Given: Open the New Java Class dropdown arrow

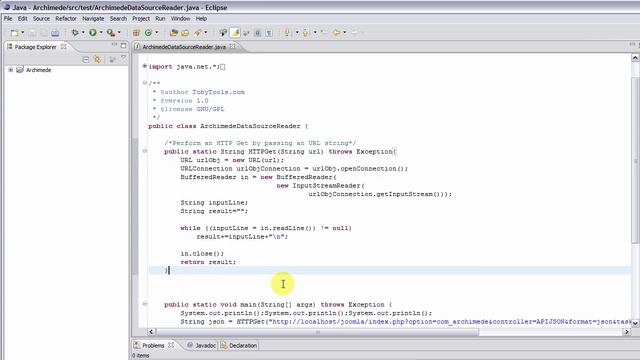Looking at the screenshot, I should pyautogui.click(x=157, y=33).
